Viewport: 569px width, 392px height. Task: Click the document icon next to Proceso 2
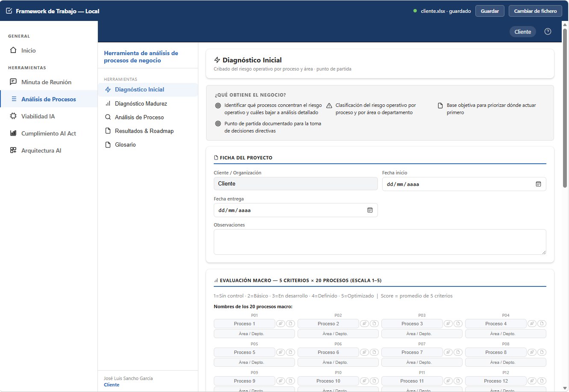374,324
